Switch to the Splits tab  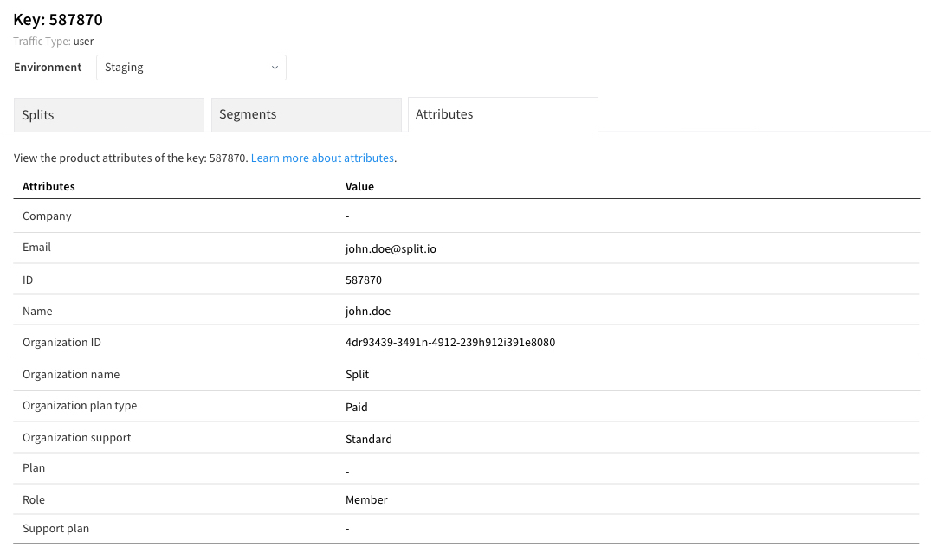[109, 115]
